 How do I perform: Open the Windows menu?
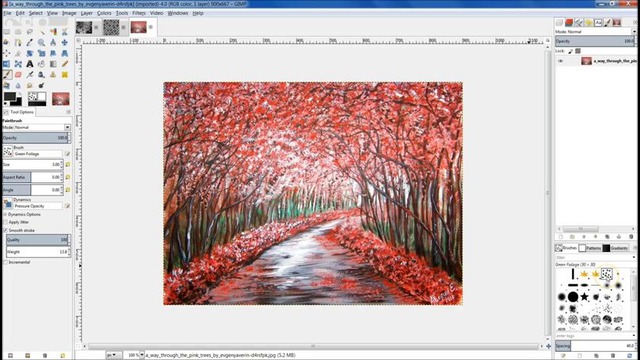178,13
